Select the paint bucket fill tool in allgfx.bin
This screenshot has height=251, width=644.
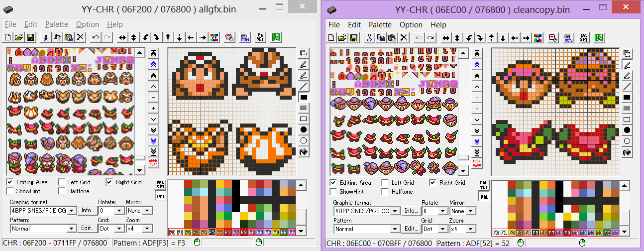pos(304,152)
